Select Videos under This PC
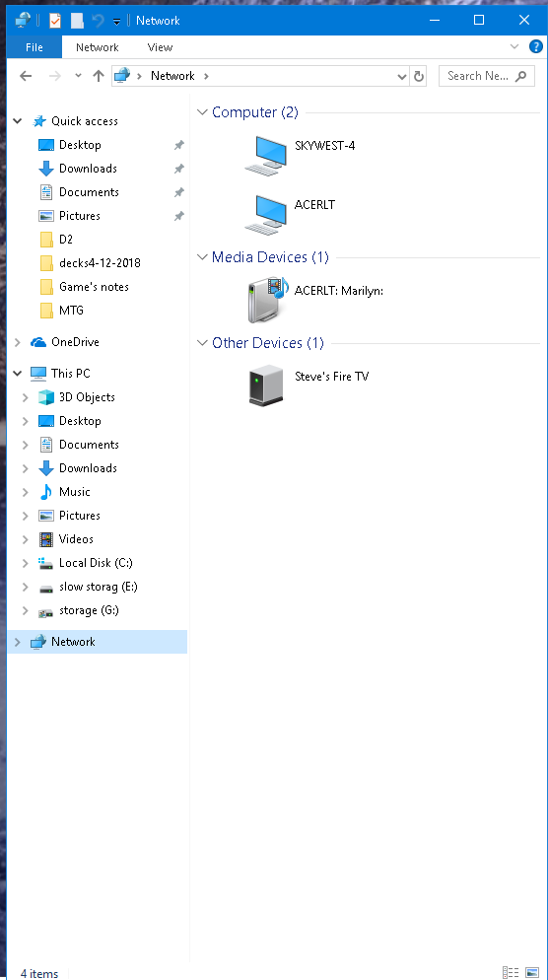The height and width of the screenshot is (980, 548). click(76, 539)
